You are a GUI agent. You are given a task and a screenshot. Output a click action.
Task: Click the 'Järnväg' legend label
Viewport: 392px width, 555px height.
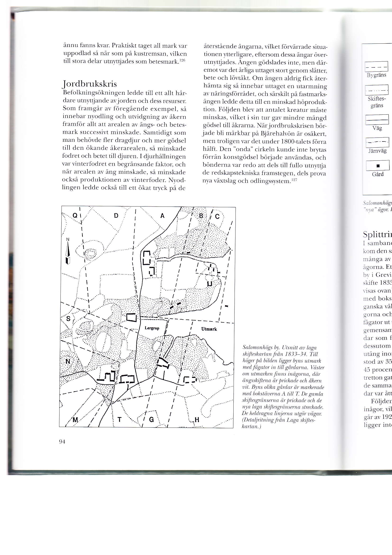pyautogui.click(x=378, y=151)
